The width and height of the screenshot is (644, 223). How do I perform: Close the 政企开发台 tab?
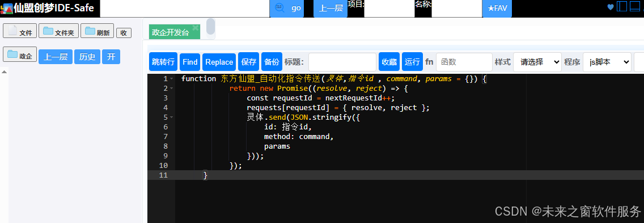coord(196,28)
